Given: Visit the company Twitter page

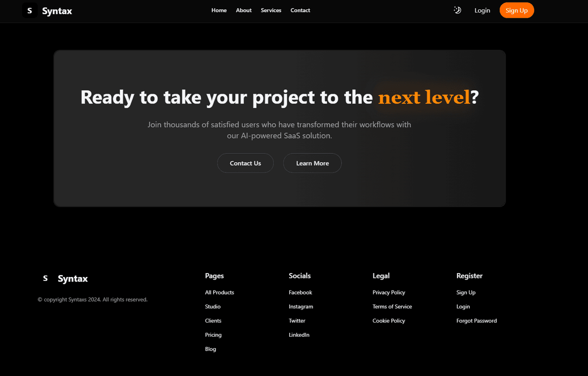Looking at the screenshot, I should tap(297, 321).
